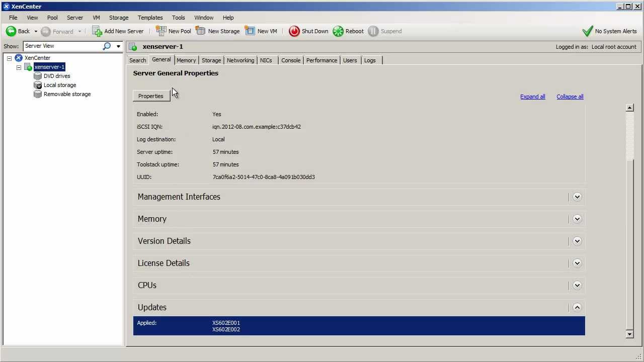The height and width of the screenshot is (362, 644).
Task: Select the applied update XS602E002
Action: click(x=226, y=329)
